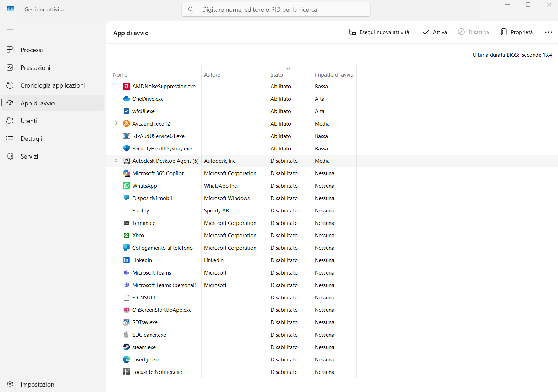Click Alta impact for OneDrive.exe

[x=319, y=99]
